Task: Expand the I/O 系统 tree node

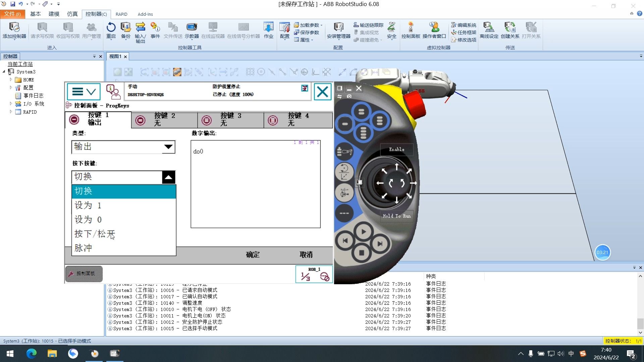Action: click(x=11, y=104)
